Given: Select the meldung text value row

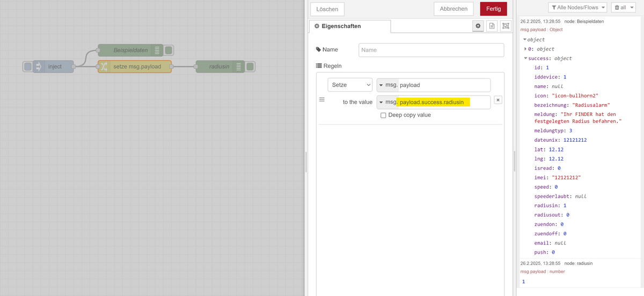Looking at the screenshot, I should [578, 118].
